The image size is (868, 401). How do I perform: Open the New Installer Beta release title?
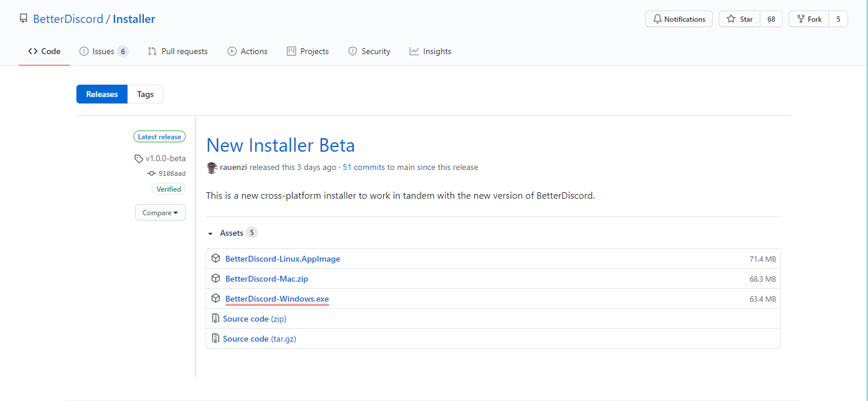tap(280, 145)
